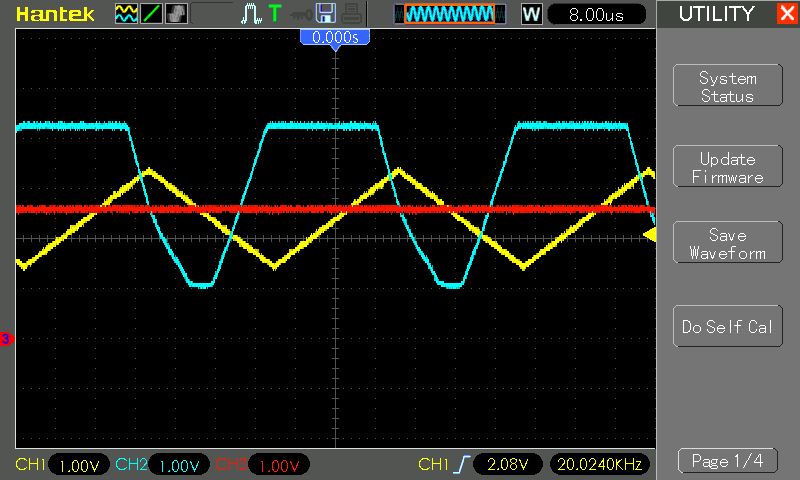Image resolution: width=800 pixels, height=480 pixels.
Task: Click the 20.0240KHz frequency counter readout
Action: pos(599,464)
